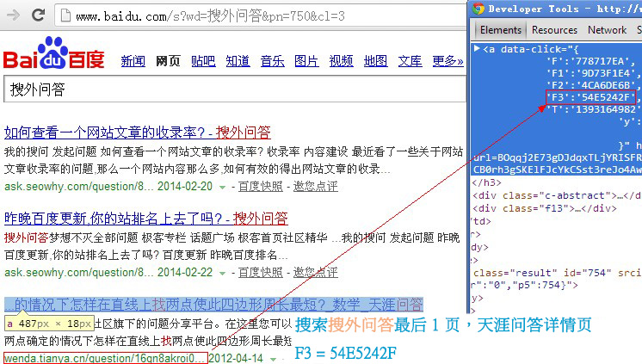Open the 新闻 category link
This screenshot has width=642, height=364.
coord(133,61)
